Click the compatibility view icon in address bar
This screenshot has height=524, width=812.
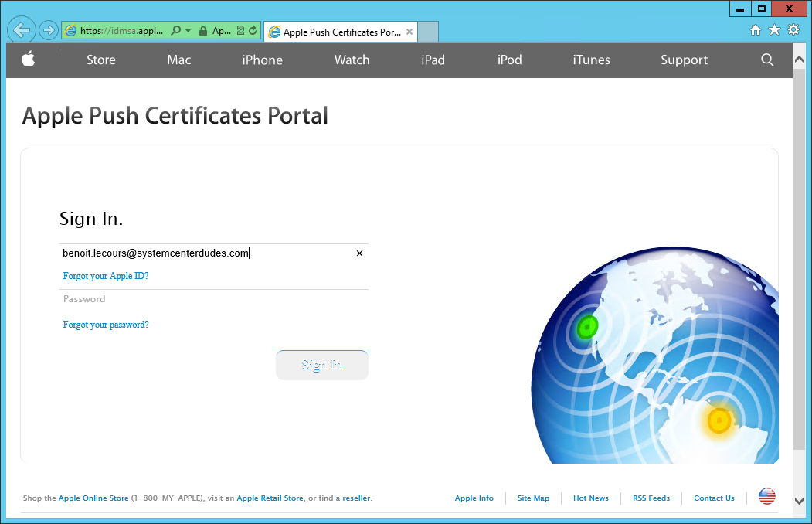coord(241,31)
